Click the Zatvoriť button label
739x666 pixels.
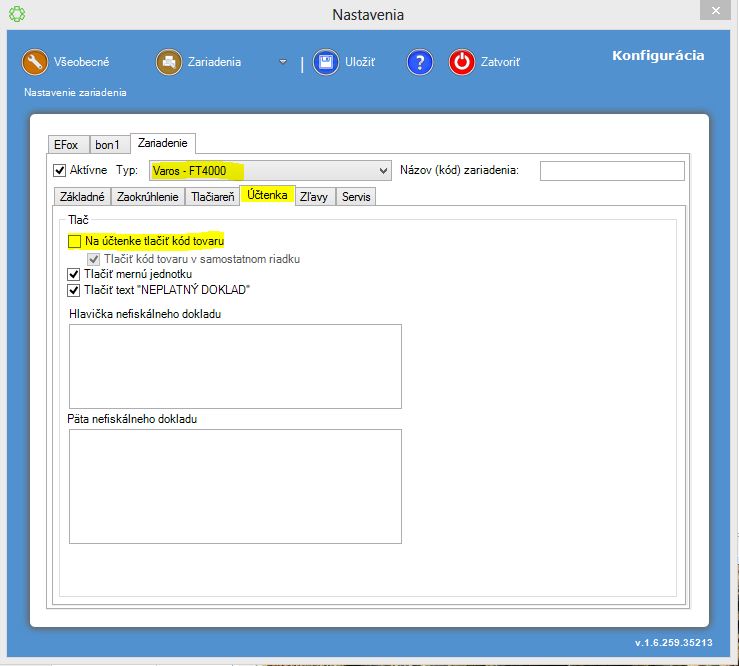pos(499,62)
